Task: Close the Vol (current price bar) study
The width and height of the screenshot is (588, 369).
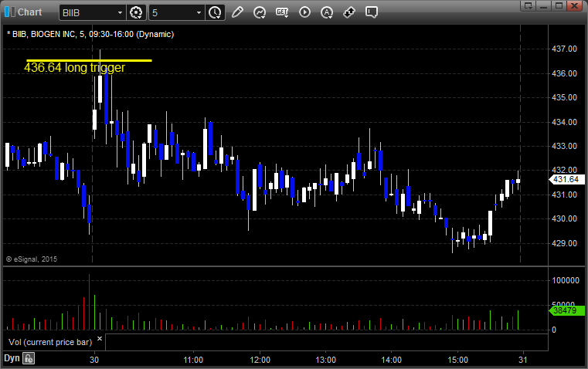Action: pos(100,339)
